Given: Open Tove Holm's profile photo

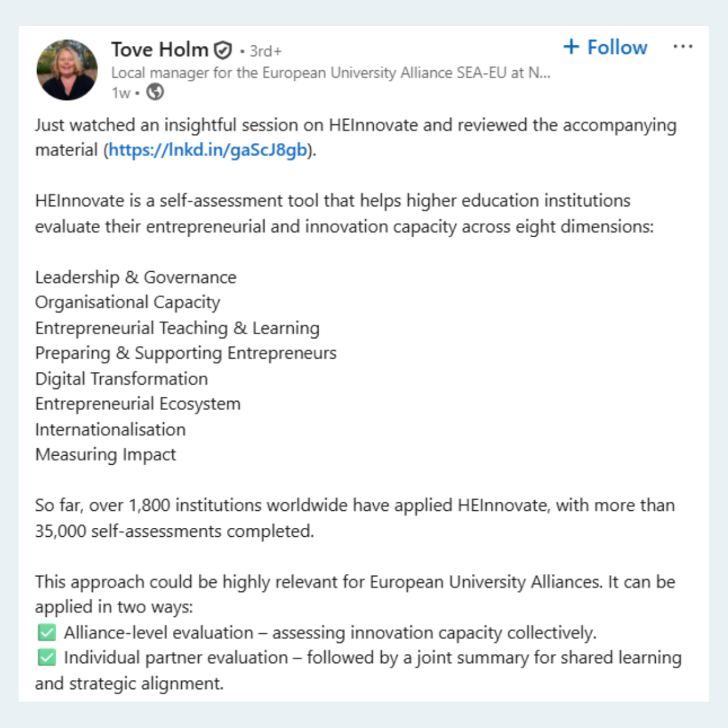Looking at the screenshot, I should tap(67, 70).
